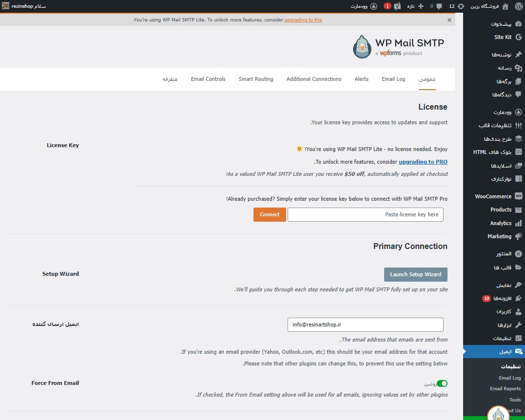This screenshot has width=525, height=420.
Task: Open WooCommerce sidebar icon
Action: coord(518,196)
